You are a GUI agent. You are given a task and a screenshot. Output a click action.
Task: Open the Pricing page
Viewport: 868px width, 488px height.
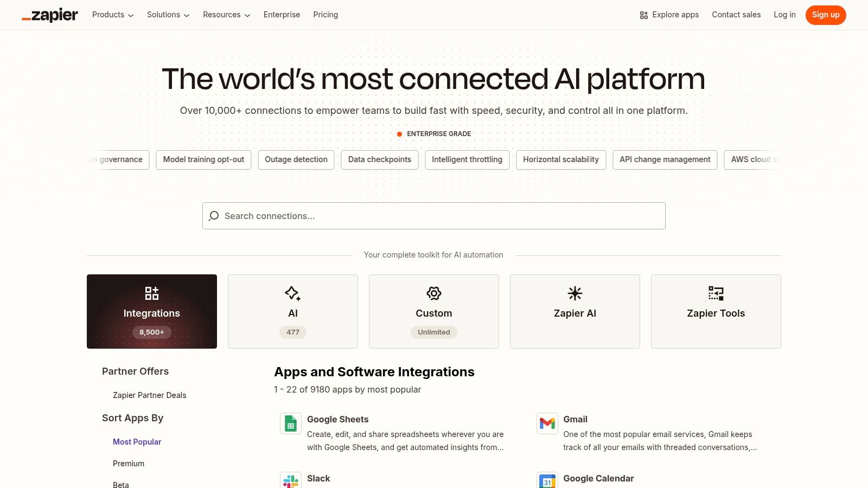[x=325, y=15]
